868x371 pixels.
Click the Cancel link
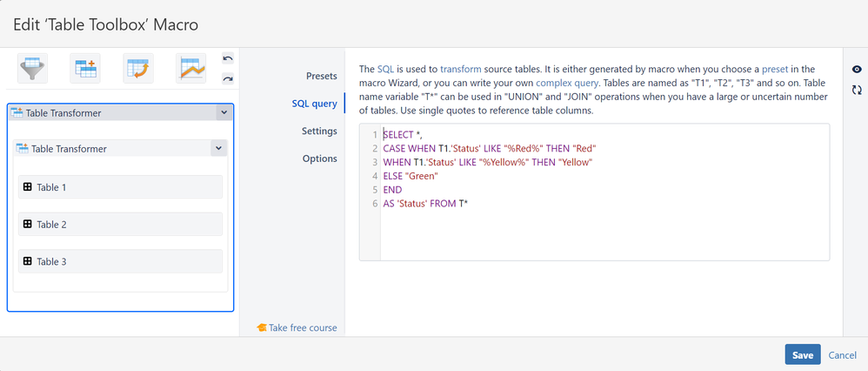click(842, 355)
